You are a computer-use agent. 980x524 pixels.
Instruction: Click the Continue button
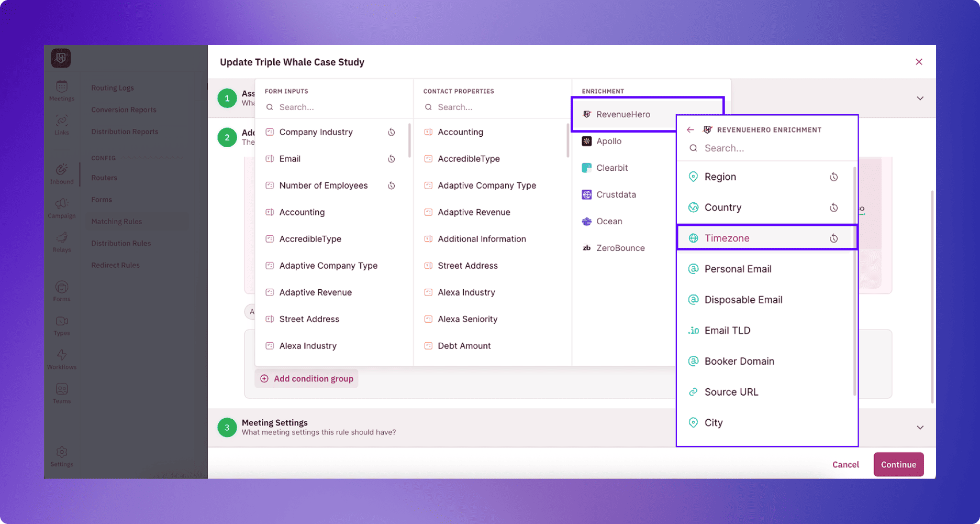point(898,465)
